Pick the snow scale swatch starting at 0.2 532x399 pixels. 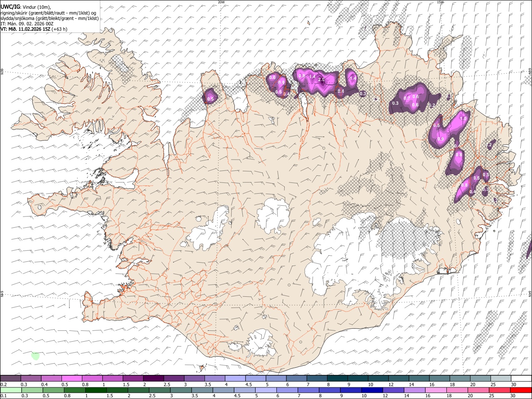pyautogui.click(x=10, y=379)
